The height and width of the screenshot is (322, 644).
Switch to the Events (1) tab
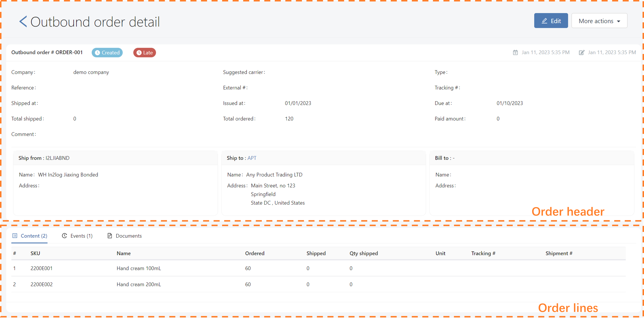point(81,236)
